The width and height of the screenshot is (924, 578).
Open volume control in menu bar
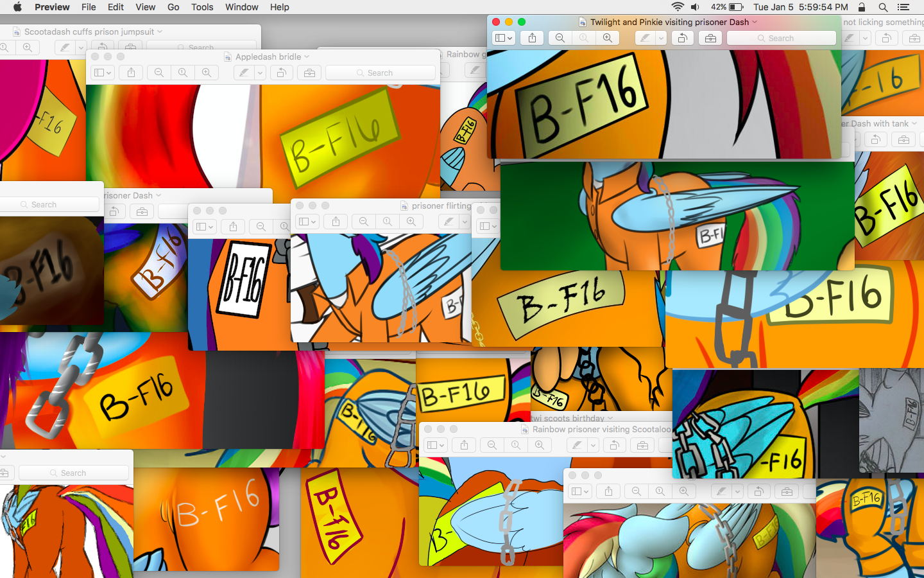(x=696, y=7)
